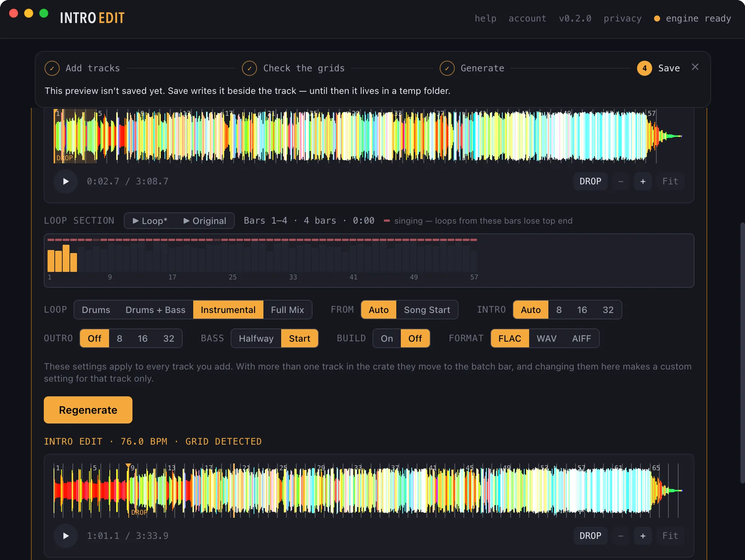Set FROM to Auto
The image size is (745, 560).
(x=379, y=310)
